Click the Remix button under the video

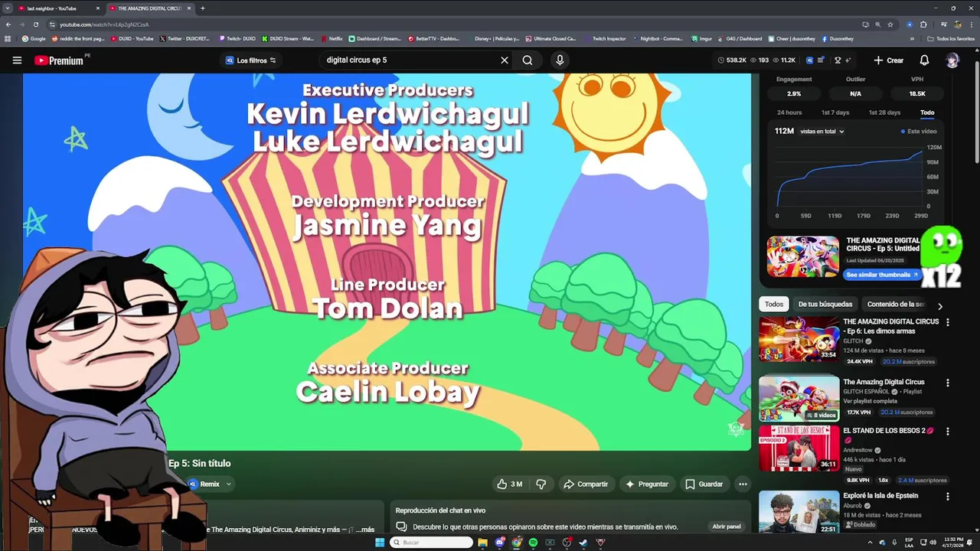204,484
